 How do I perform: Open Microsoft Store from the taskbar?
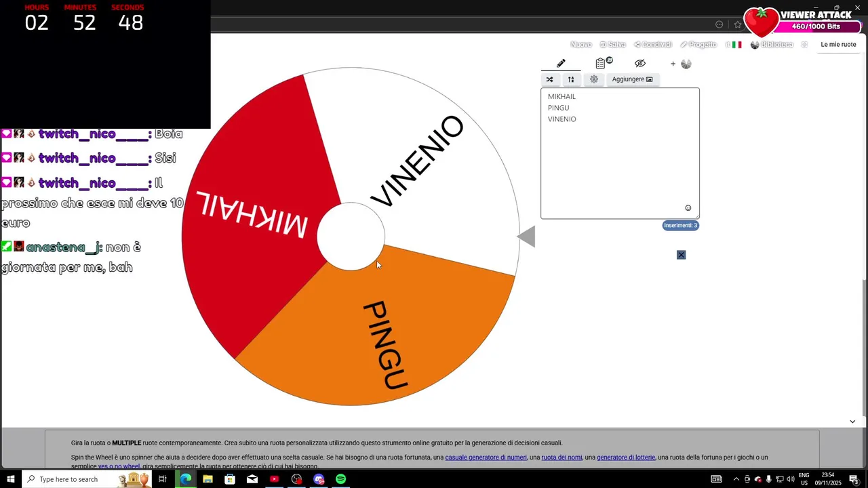(x=230, y=479)
